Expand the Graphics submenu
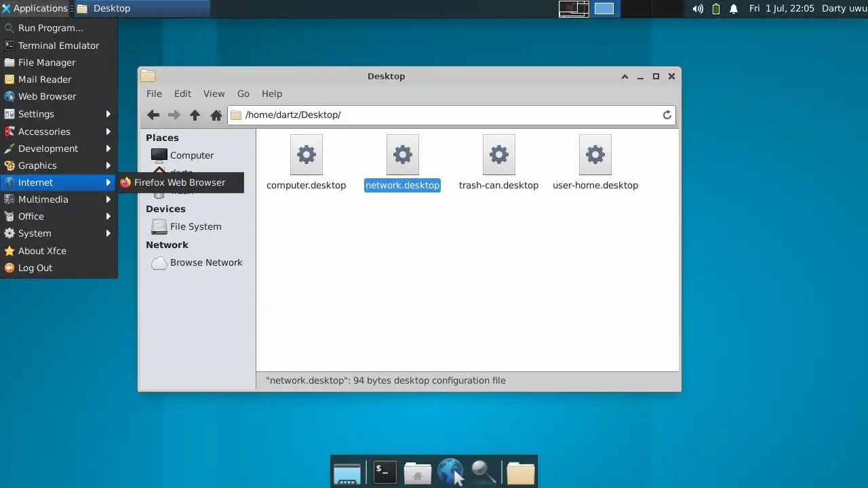The height and width of the screenshot is (488, 868). [x=58, y=165]
